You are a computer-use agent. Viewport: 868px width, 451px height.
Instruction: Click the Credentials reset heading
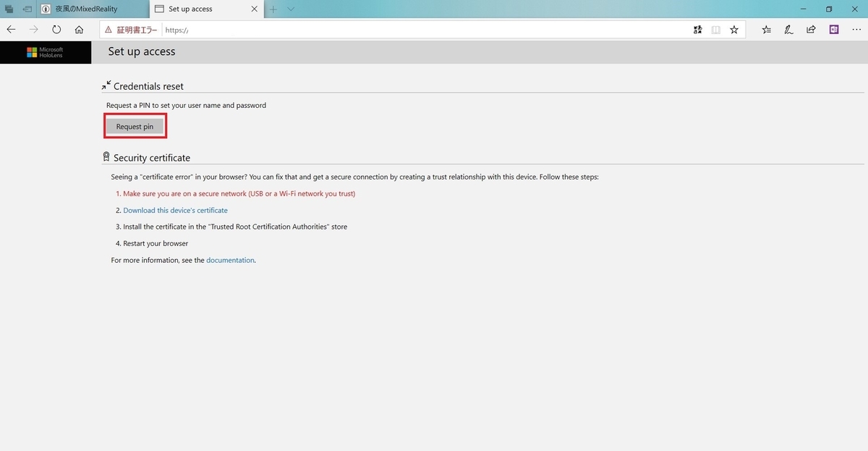click(x=148, y=86)
